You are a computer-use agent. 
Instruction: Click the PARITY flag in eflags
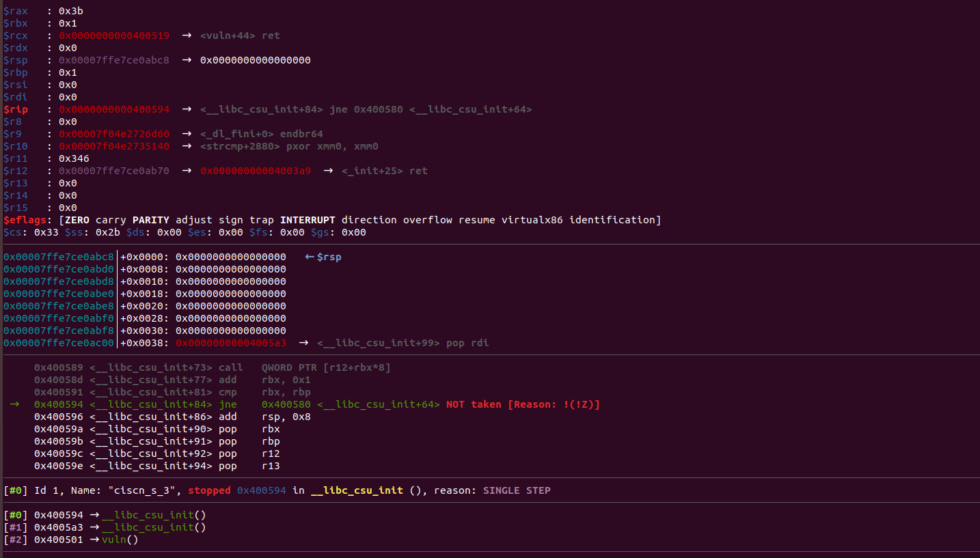coord(151,220)
